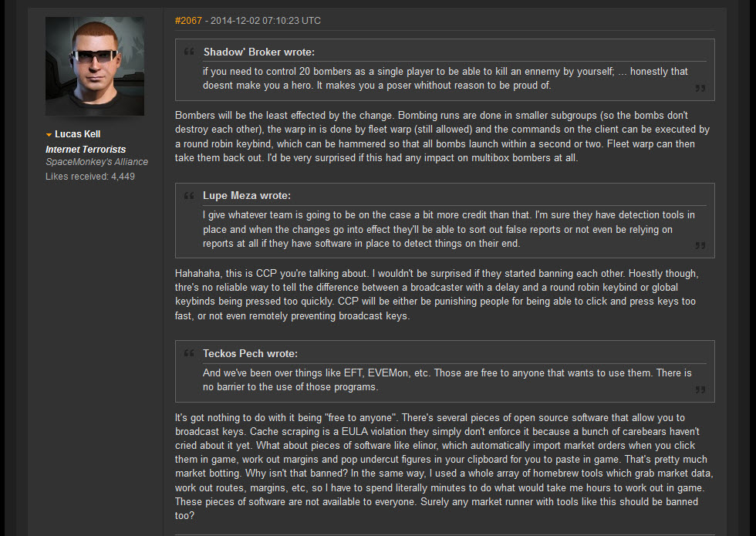756x536 pixels.
Task: Open the SpaceMonkey's Alliance link
Action: 97,162
